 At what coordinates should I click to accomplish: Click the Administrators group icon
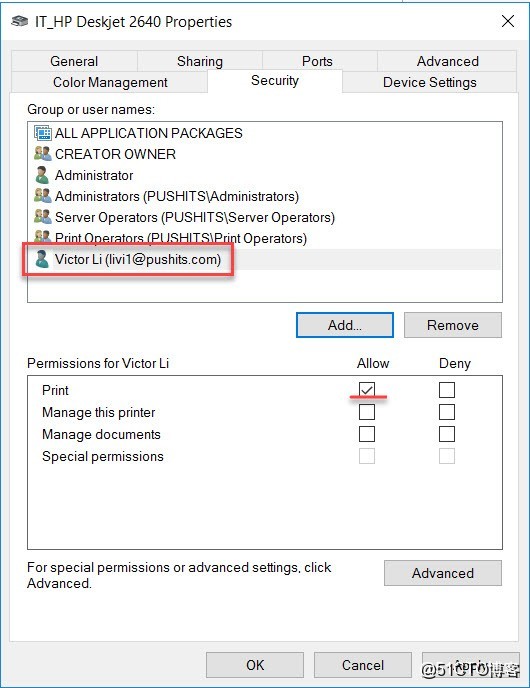pos(43,196)
